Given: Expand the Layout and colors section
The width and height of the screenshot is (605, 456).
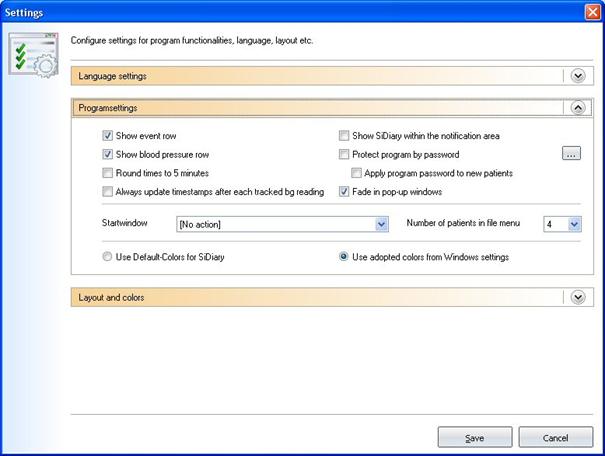Looking at the screenshot, I should 577,297.
